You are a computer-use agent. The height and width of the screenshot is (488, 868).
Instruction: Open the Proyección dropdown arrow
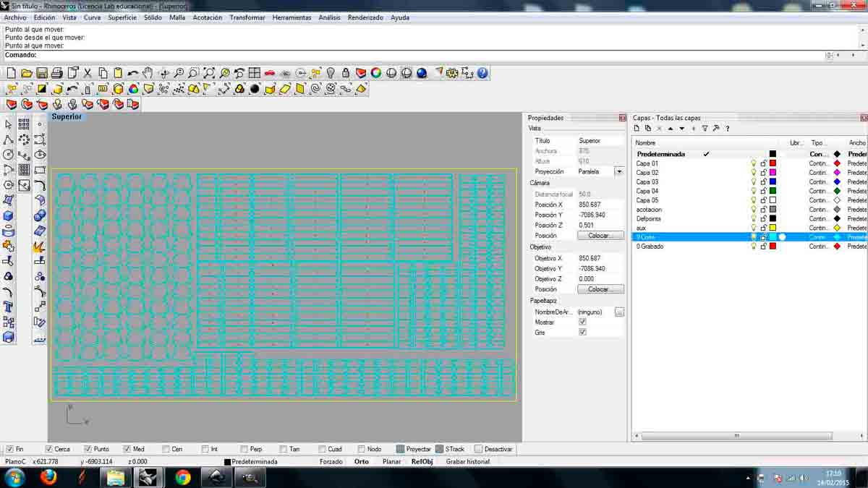coord(618,171)
